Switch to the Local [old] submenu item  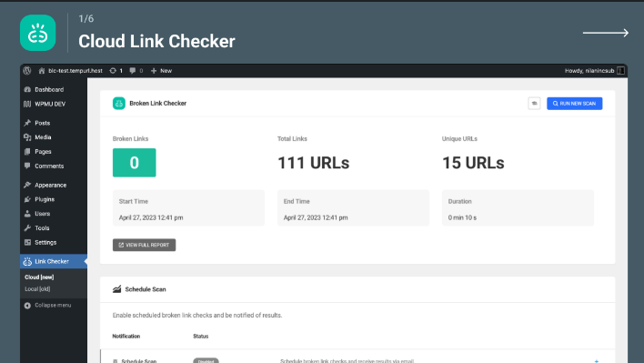coord(37,289)
